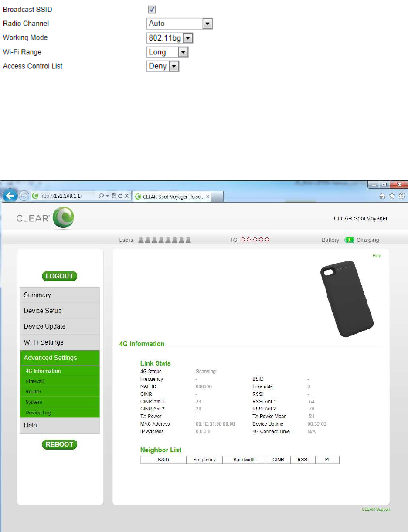Click the browser Back arrow button
The image size is (408, 532).
pyautogui.click(x=10, y=196)
